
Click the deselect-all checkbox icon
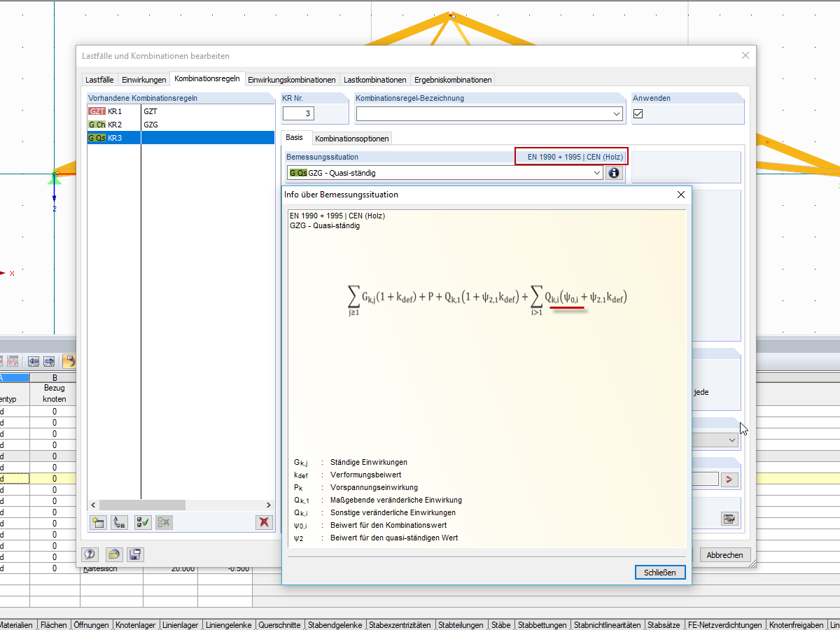[164, 521]
